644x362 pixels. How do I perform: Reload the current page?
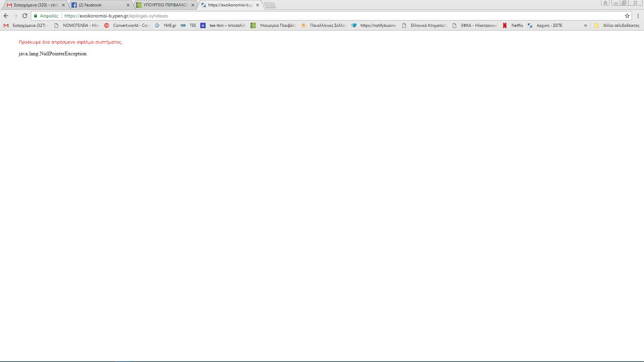point(24,16)
